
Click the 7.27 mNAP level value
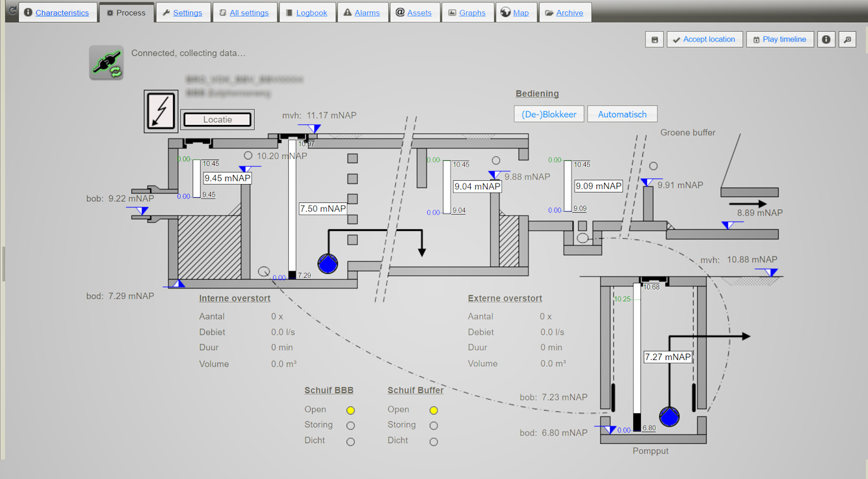[x=668, y=357]
